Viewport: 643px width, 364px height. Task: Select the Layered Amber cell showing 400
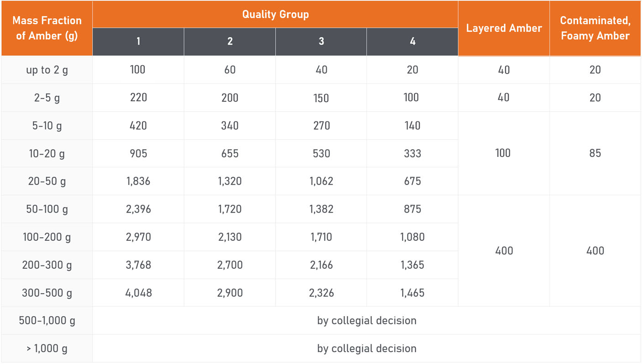click(504, 251)
